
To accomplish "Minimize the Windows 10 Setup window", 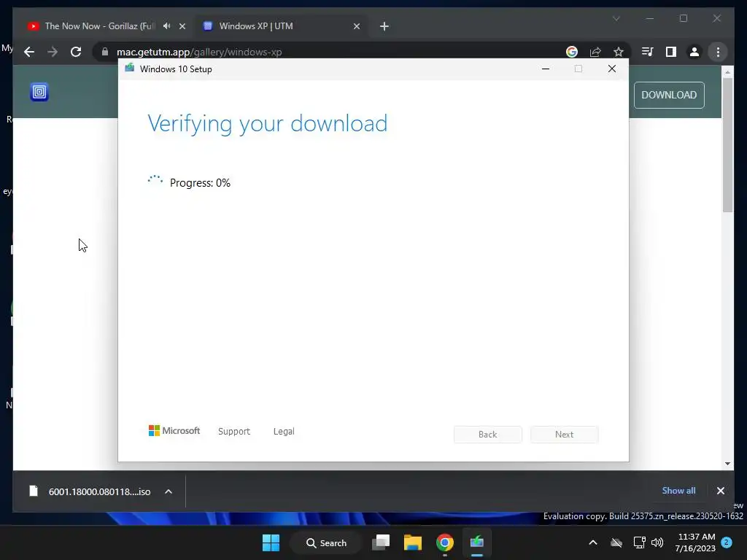I will pyautogui.click(x=546, y=69).
